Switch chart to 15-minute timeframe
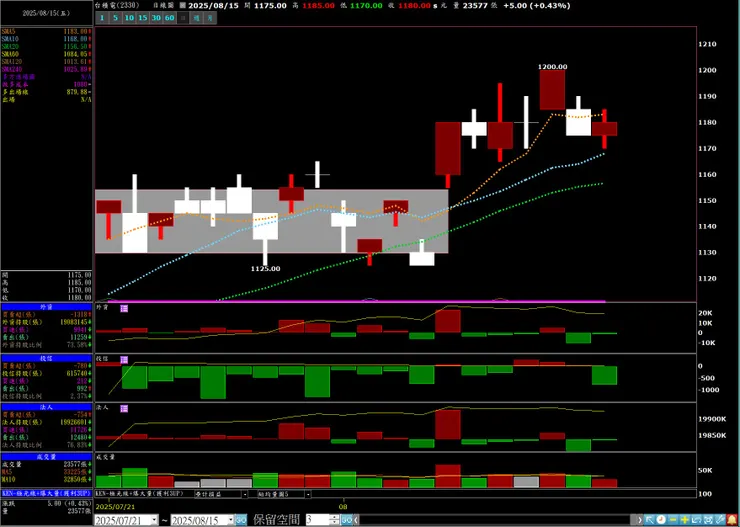The height and width of the screenshot is (527, 740). [x=143, y=18]
